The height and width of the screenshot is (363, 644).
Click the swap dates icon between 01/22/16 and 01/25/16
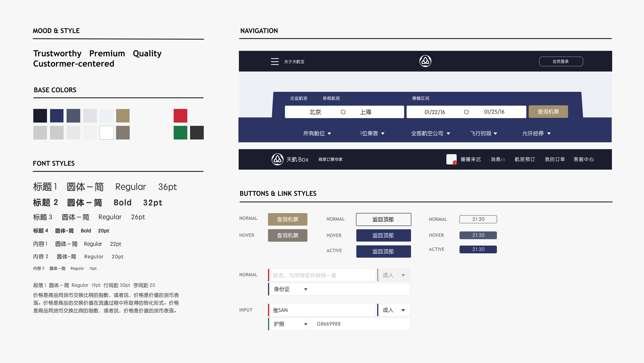coord(466,112)
